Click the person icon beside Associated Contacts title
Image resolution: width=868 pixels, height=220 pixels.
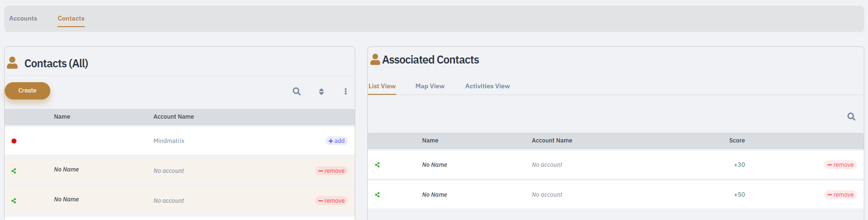[375, 59]
